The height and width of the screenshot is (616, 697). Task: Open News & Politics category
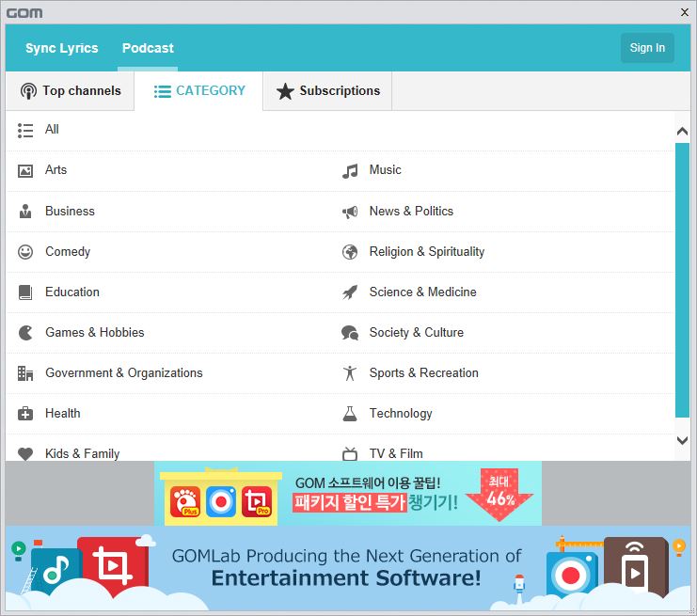tap(411, 211)
